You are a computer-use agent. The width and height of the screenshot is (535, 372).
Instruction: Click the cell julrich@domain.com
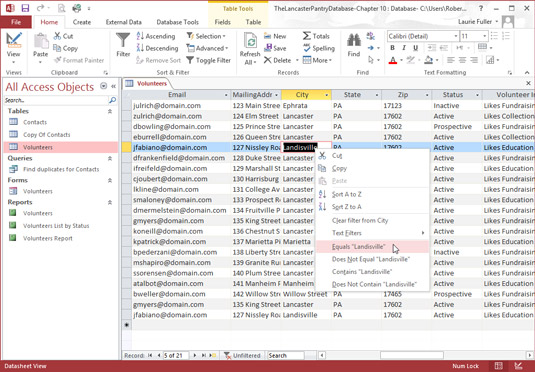click(x=180, y=105)
